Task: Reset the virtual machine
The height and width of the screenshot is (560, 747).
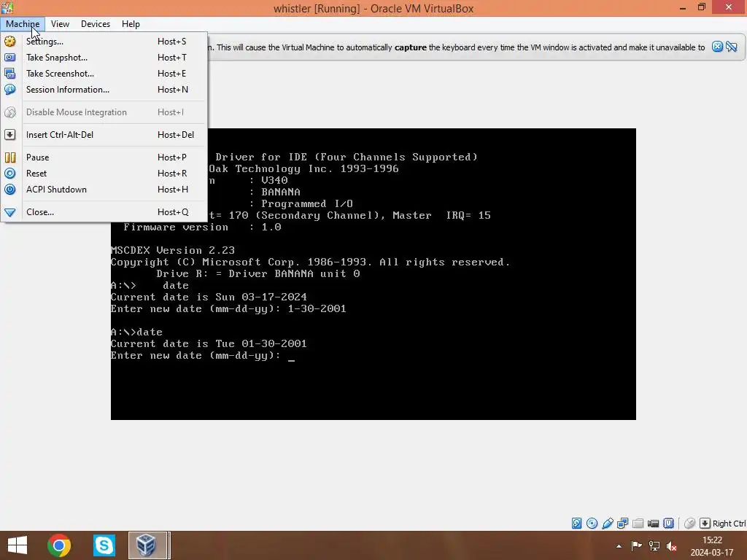Action: [104, 174]
